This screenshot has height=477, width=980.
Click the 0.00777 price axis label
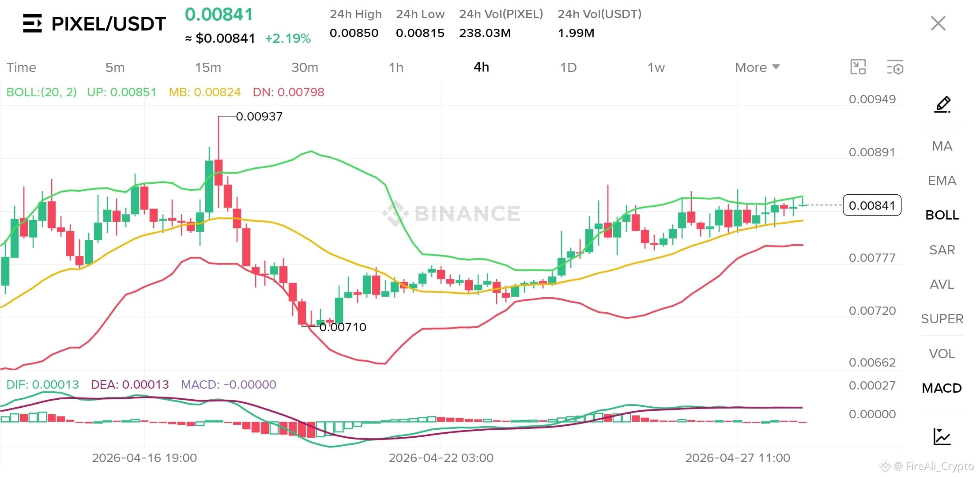pyautogui.click(x=872, y=257)
